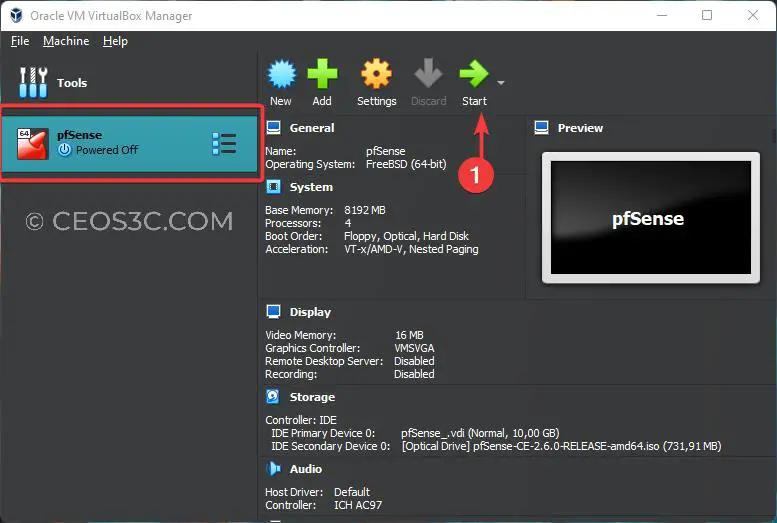Click the General section monitor icon
The height and width of the screenshot is (523, 777).
pyautogui.click(x=274, y=128)
